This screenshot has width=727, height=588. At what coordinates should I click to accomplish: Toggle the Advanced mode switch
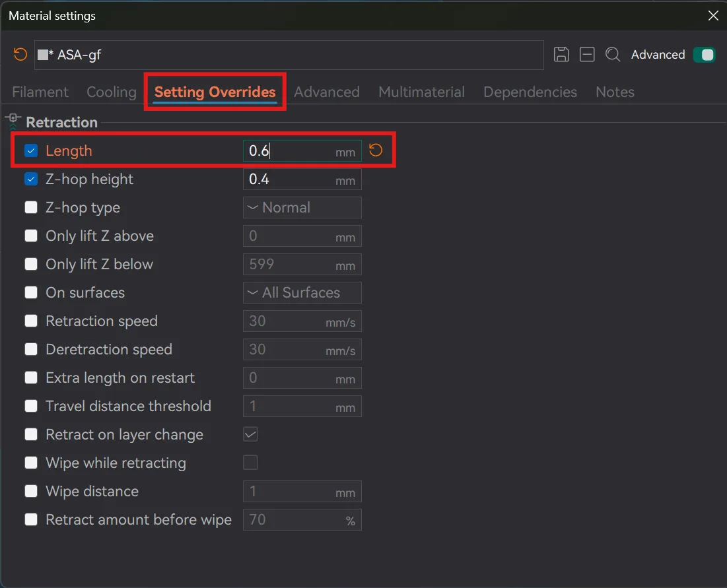pyautogui.click(x=704, y=55)
